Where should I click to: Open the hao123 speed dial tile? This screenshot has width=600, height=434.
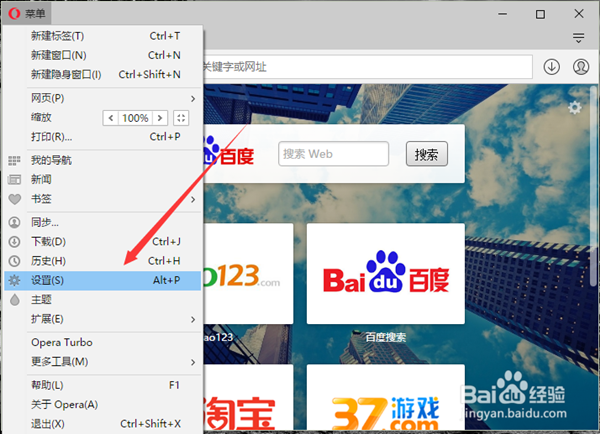coord(248,274)
